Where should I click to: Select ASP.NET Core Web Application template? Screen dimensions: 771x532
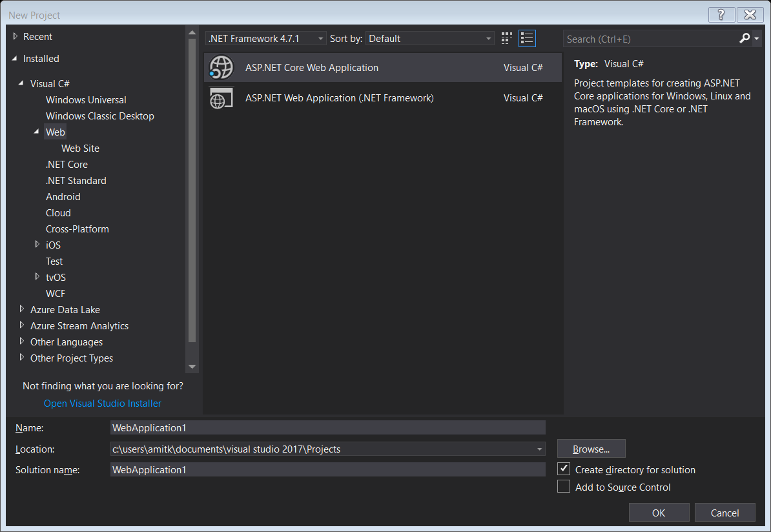click(x=383, y=67)
